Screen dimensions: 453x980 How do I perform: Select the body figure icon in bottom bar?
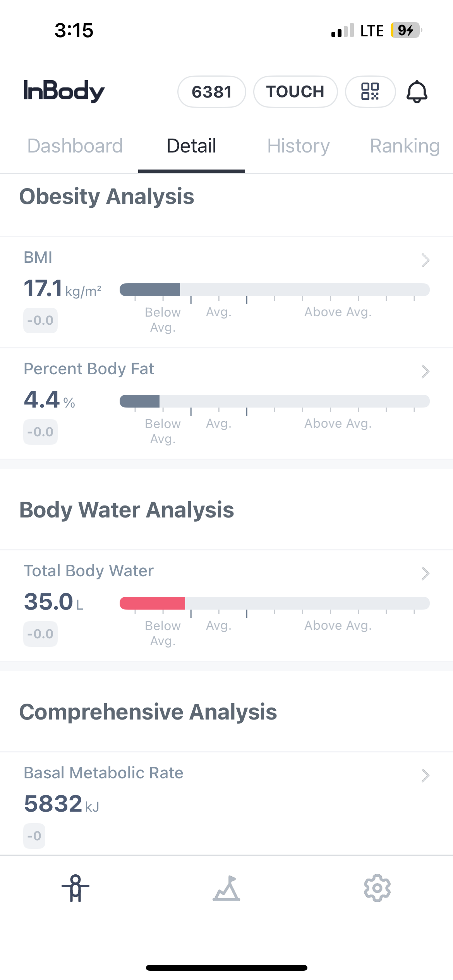(75, 888)
